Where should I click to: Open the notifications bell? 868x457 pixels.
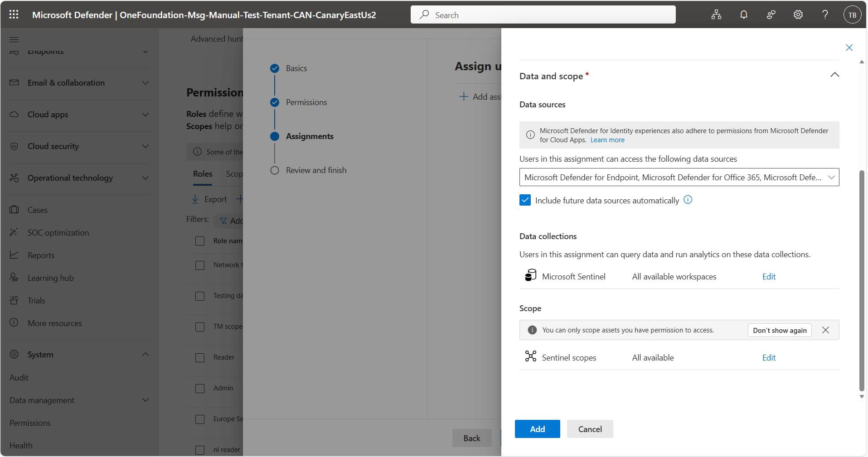[744, 14]
